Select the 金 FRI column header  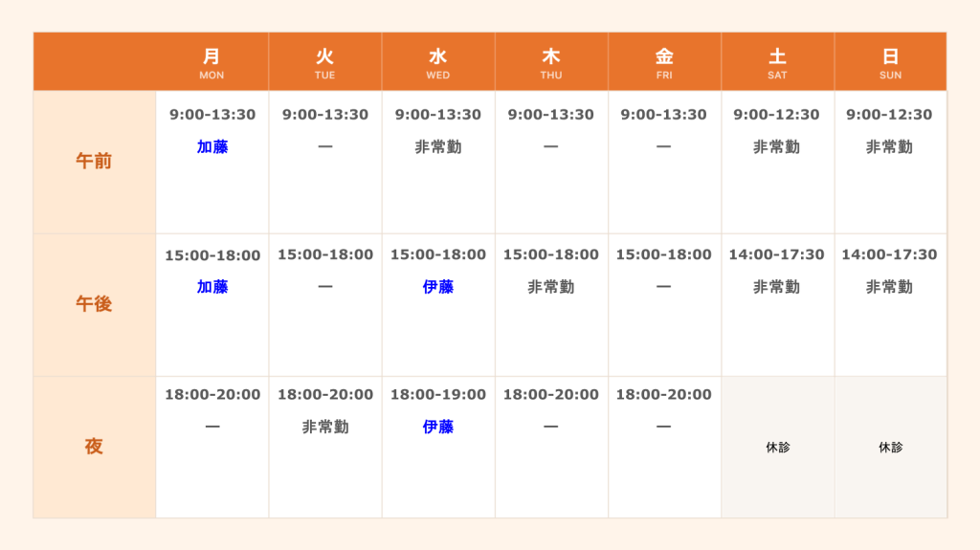tap(664, 62)
